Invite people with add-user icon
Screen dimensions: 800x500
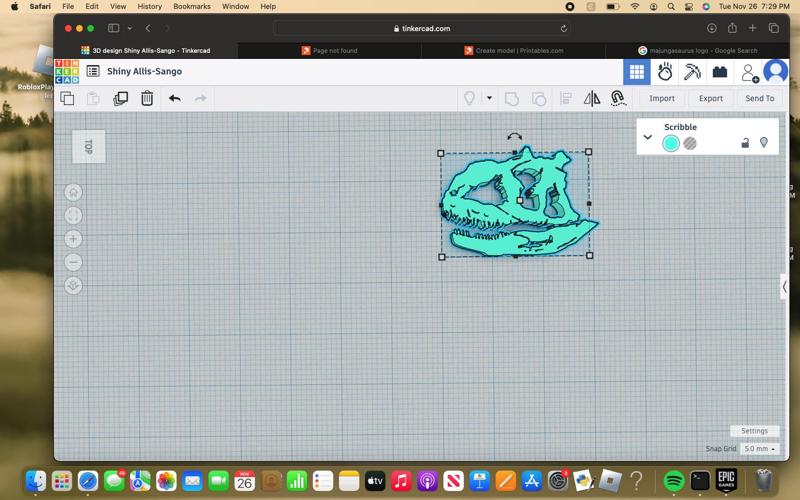pos(749,73)
